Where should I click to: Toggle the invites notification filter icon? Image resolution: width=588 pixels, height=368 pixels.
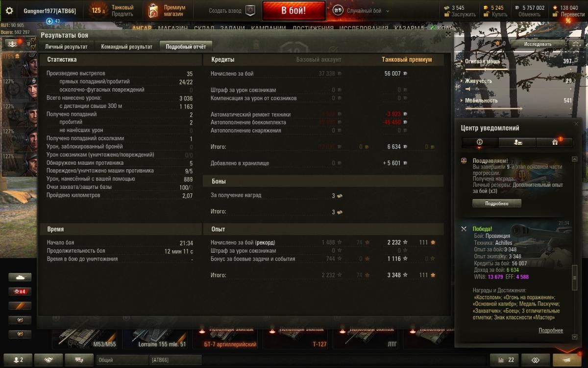point(517,142)
